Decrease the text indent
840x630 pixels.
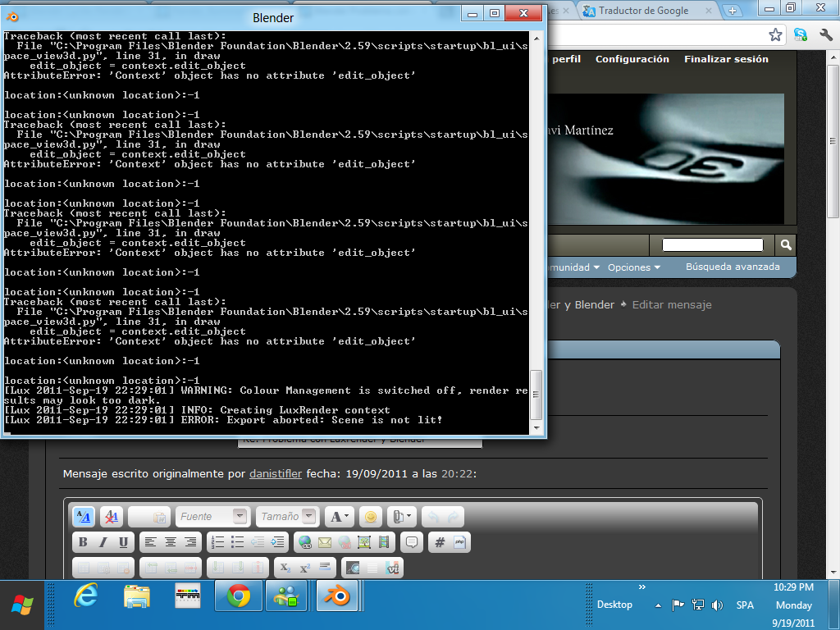point(258,542)
